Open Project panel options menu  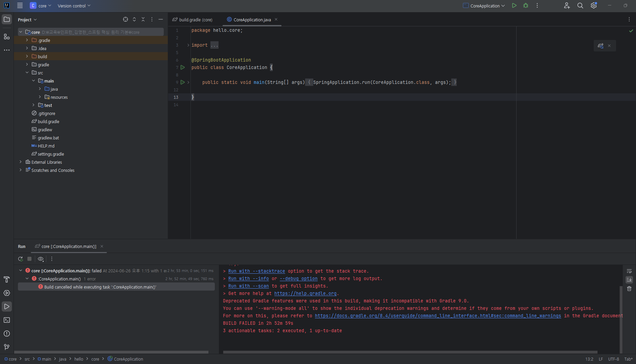pyautogui.click(x=152, y=19)
